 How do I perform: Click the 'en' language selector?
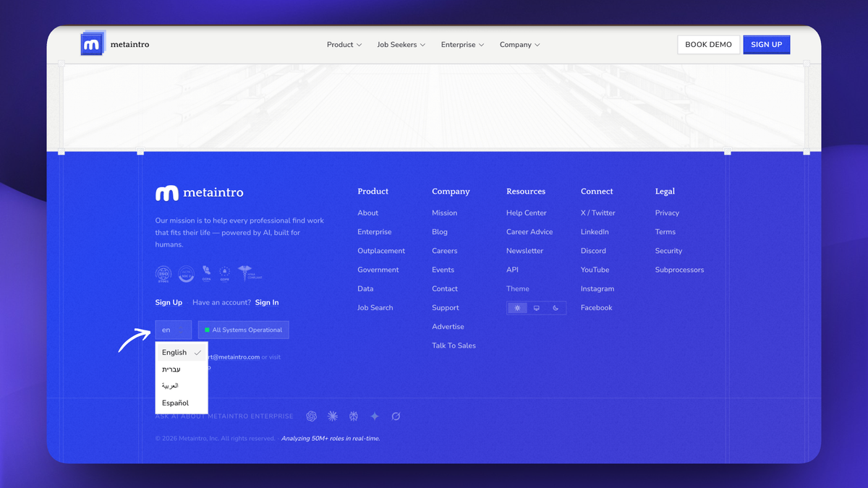click(174, 330)
